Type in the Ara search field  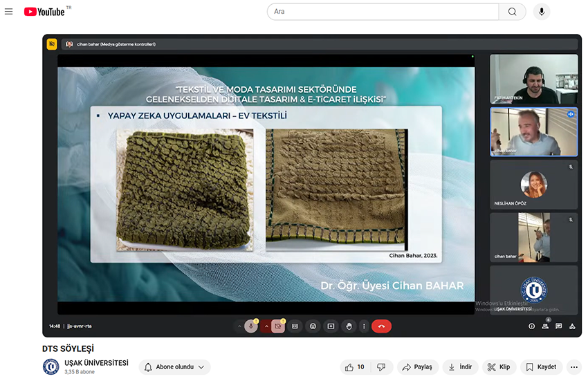(380, 12)
